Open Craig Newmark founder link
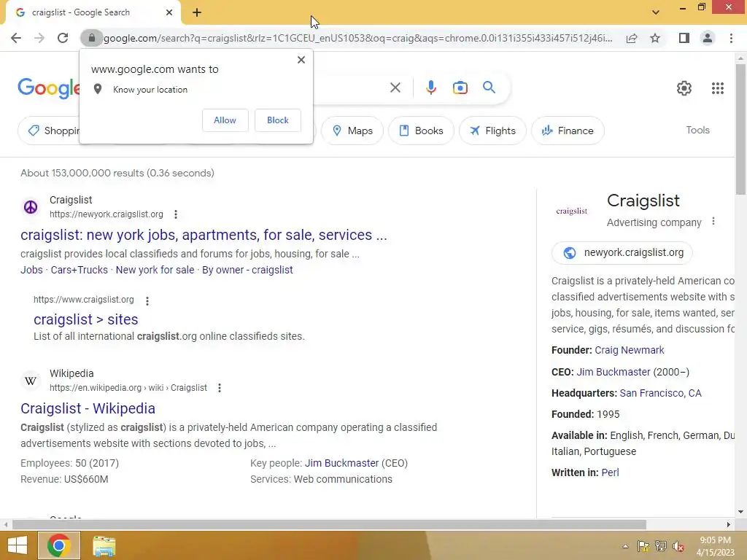This screenshot has width=747, height=560. pos(630,351)
